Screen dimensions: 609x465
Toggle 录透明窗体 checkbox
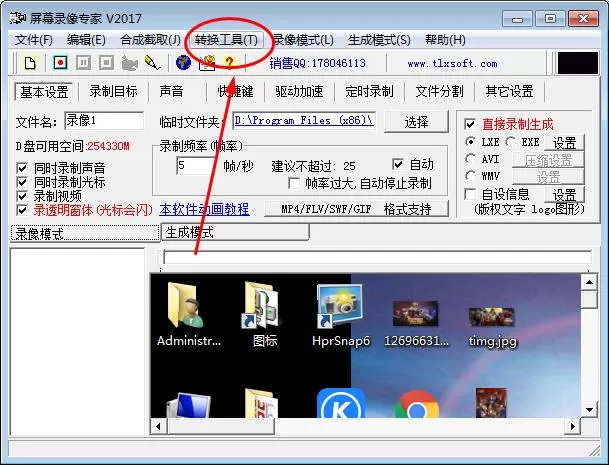click(22, 210)
